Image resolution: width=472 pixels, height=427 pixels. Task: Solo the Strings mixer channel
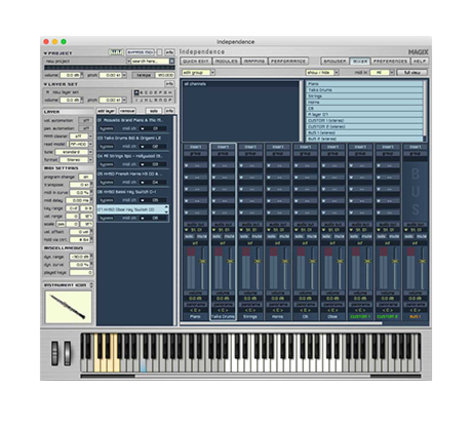click(x=244, y=236)
